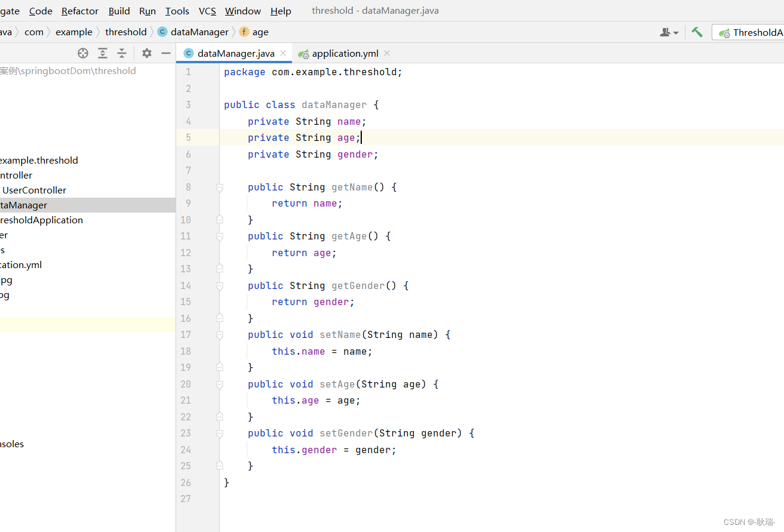Expand the collapsed getAge method fold marker
784x532 pixels.
coord(219,236)
